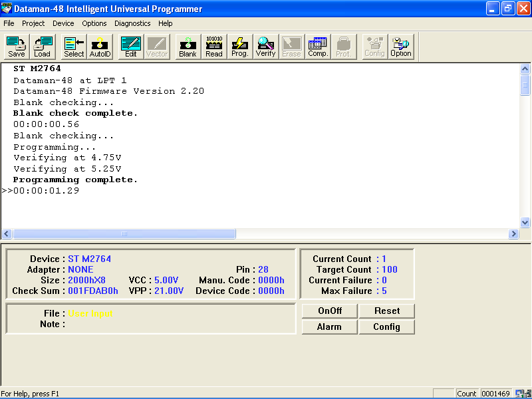Click the 'ST M2764' log header line
Viewport: 532px width, 399px height.
(37, 68)
